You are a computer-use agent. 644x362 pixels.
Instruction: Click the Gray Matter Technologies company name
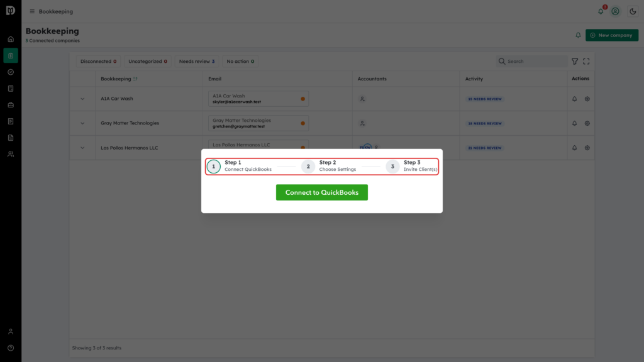[130, 123]
